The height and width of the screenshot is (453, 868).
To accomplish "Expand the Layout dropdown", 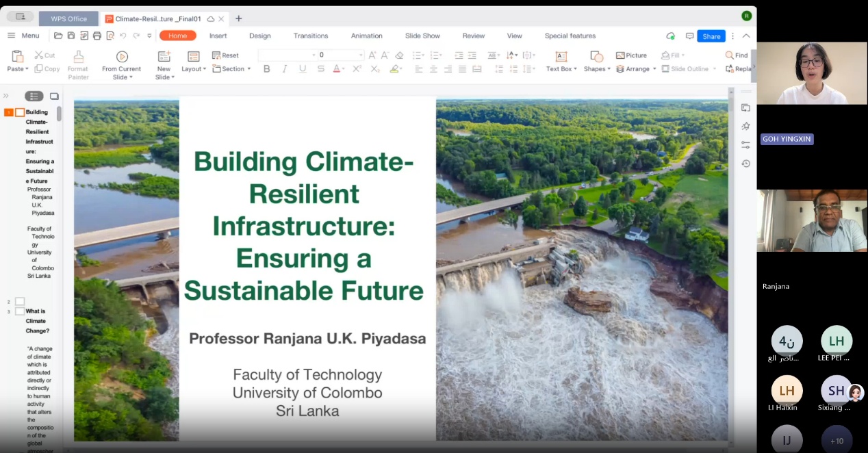I will click(x=194, y=69).
